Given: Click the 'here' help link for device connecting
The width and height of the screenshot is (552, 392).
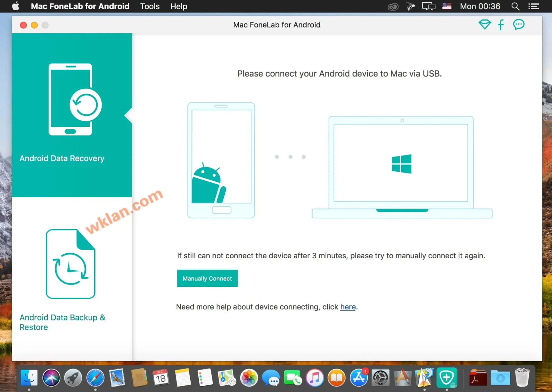Looking at the screenshot, I should [x=348, y=307].
